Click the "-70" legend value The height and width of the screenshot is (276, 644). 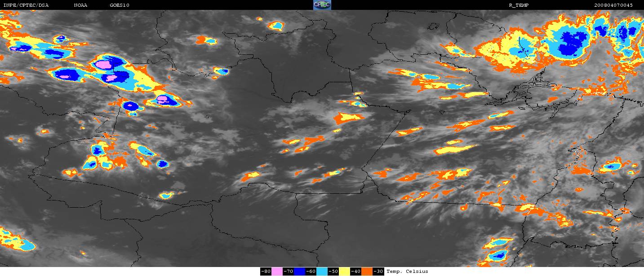(289, 272)
